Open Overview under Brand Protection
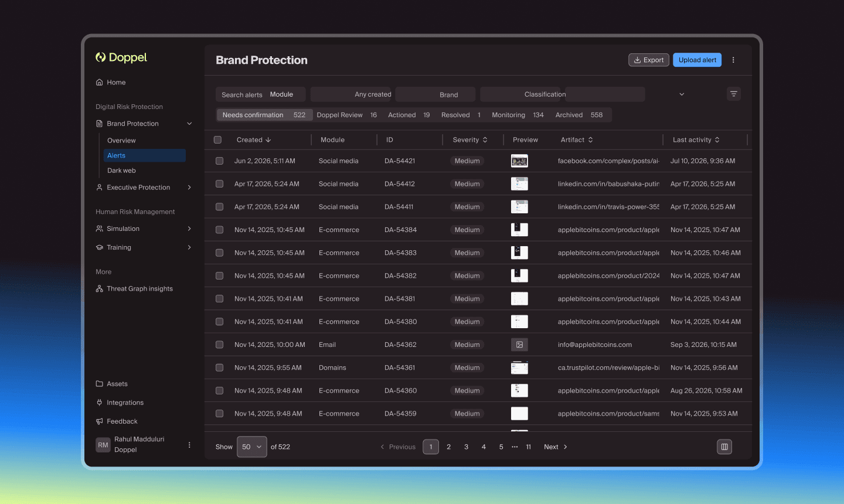The width and height of the screenshot is (844, 504). point(121,141)
